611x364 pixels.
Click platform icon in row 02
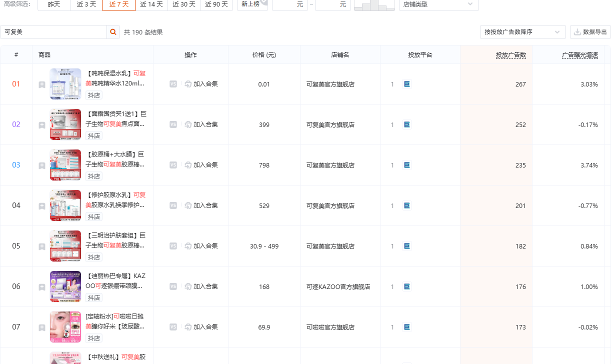[406, 124]
